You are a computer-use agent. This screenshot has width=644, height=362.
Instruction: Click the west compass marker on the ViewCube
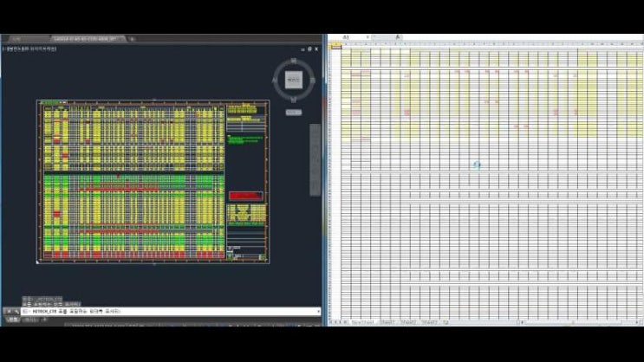[x=275, y=80]
